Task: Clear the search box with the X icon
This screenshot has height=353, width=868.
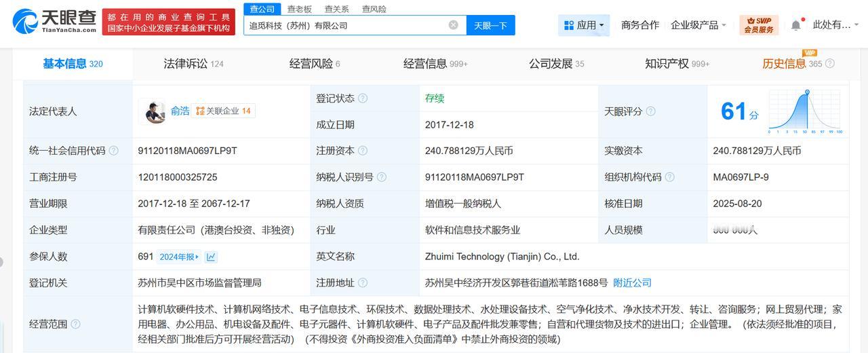Action: click(x=453, y=25)
